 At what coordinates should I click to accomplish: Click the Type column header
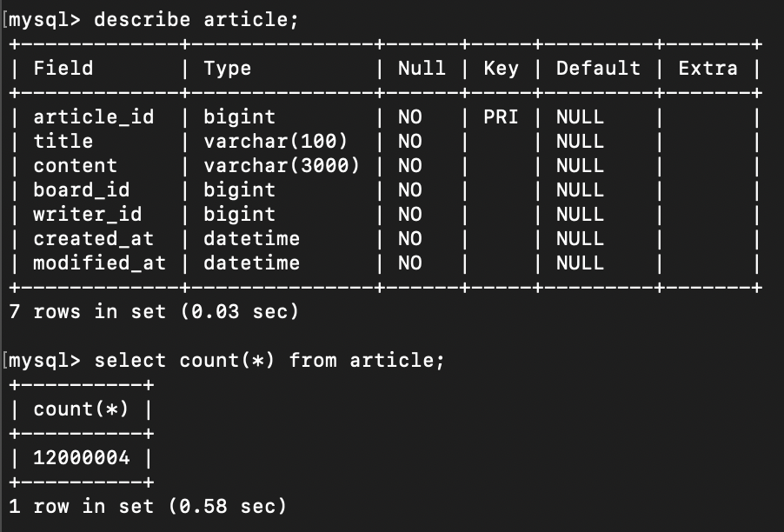(x=228, y=69)
